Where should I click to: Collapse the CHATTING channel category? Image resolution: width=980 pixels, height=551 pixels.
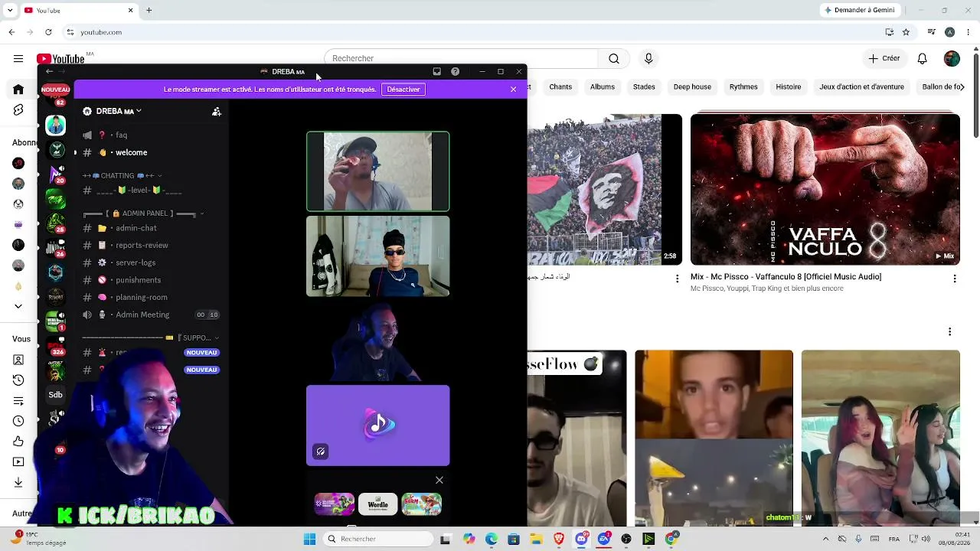(x=122, y=176)
